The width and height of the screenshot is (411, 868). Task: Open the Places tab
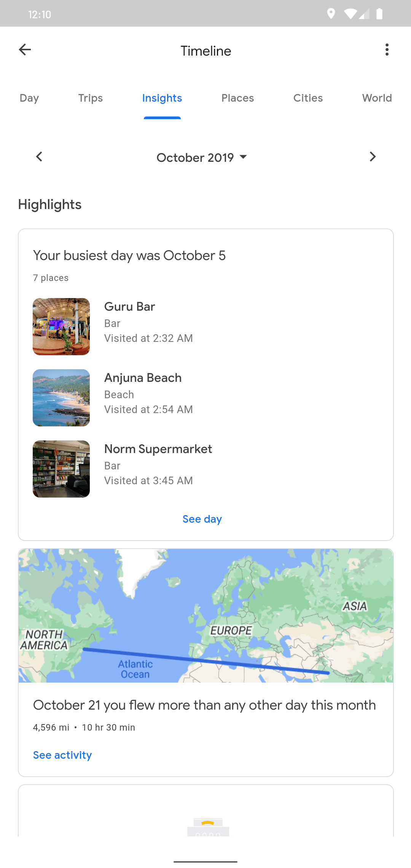click(x=237, y=98)
